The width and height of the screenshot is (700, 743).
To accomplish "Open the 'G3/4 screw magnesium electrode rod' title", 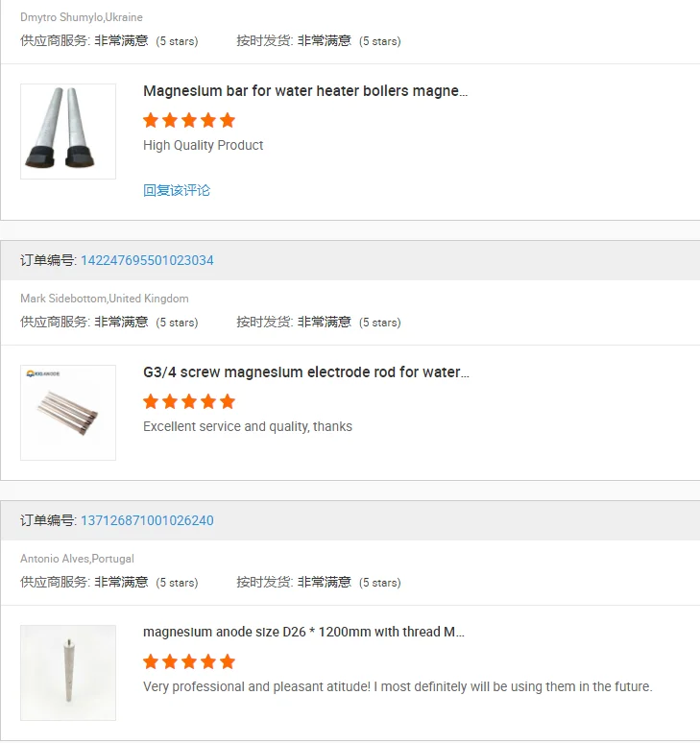I will pyautogui.click(x=305, y=372).
